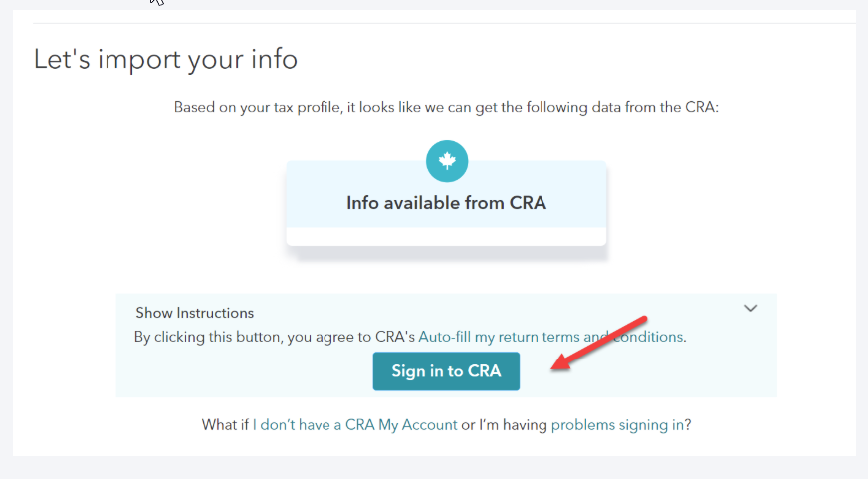The image size is (868, 479).
Task: Expand instructions using the chevron arrow
Action: 751,309
